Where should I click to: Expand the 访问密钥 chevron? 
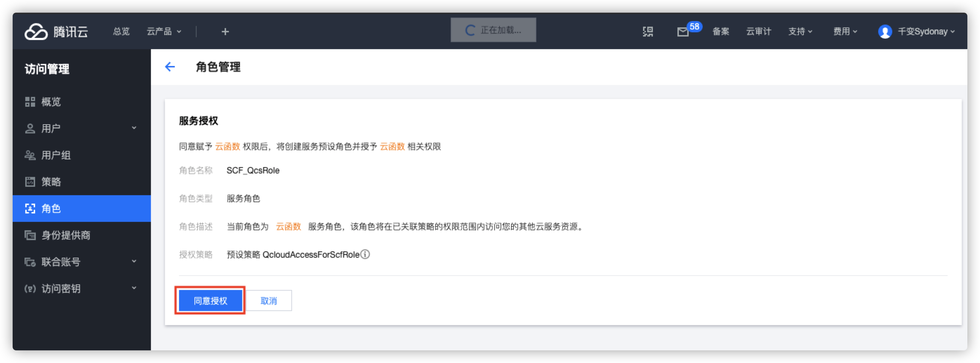pos(134,288)
